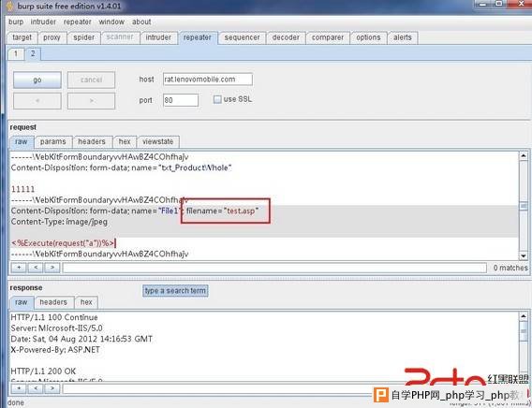Open the request hex tab
The width and height of the screenshot is (532, 408).
click(125, 141)
